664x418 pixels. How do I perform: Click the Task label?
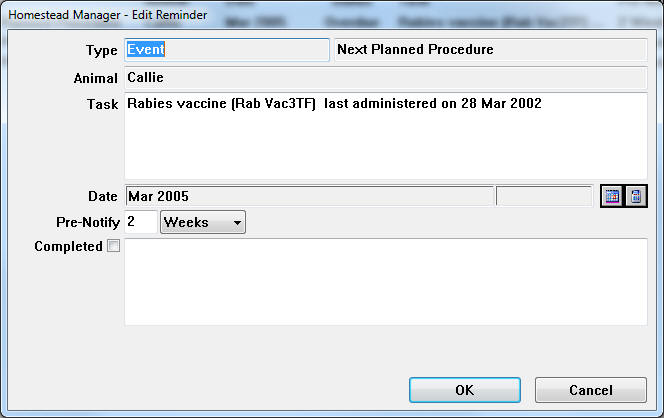click(x=103, y=105)
